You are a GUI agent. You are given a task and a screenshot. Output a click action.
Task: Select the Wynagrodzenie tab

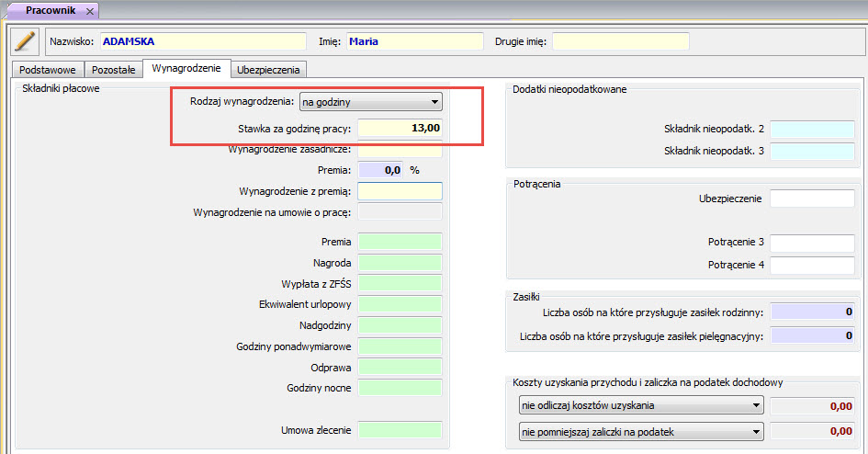(x=186, y=69)
